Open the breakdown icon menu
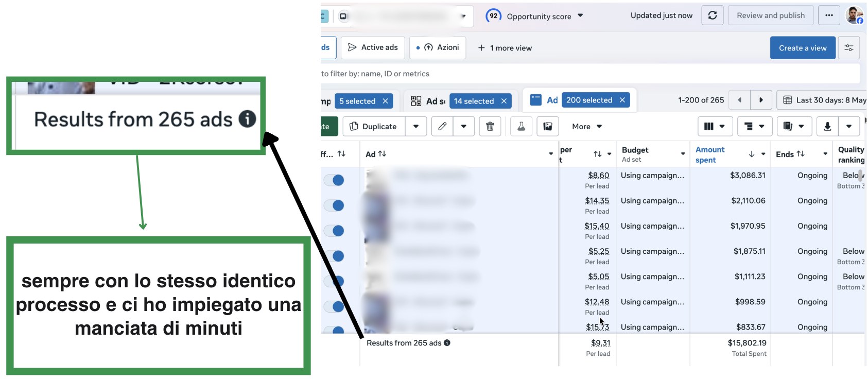 point(754,126)
